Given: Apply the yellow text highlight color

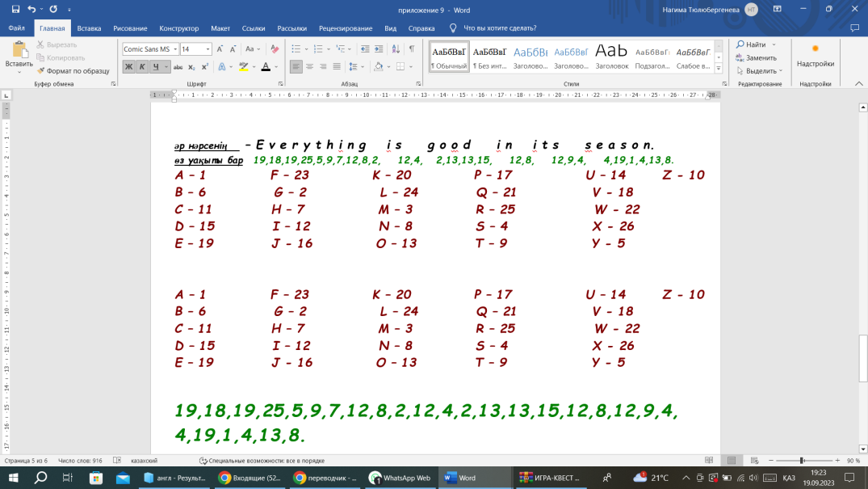Looking at the screenshot, I should click(x=244, y=66).
